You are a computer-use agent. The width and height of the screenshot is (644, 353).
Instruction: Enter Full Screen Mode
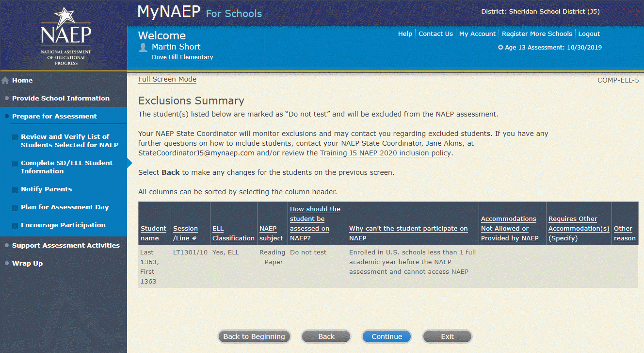pyautogui.click(x=167, y=80)
